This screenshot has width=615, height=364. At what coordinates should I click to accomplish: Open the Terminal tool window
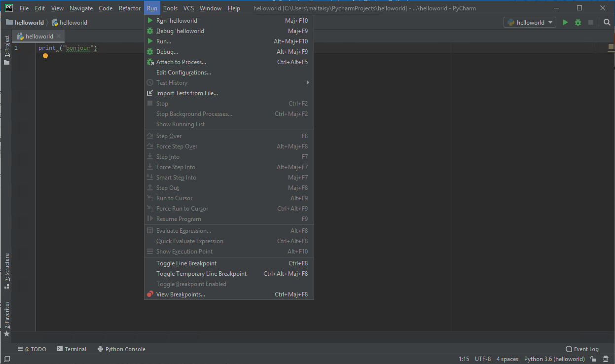click(x=72, y=349)
